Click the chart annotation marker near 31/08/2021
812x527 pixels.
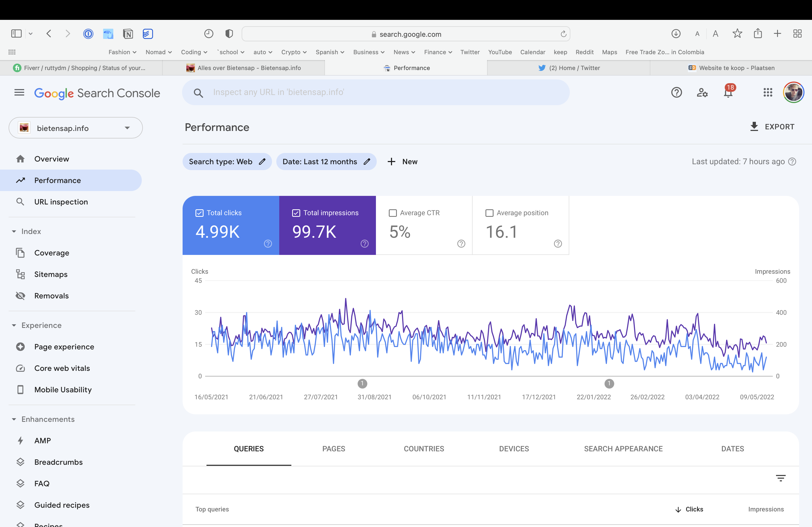click(362, 383)
